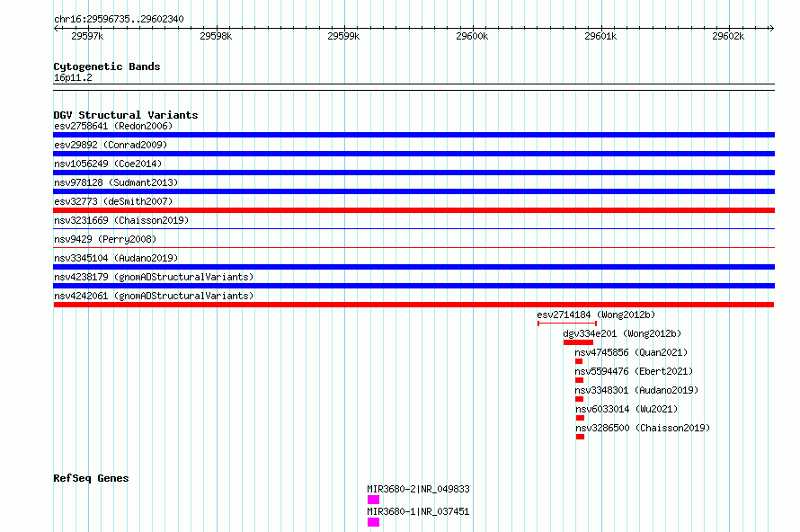Click the chr16:29596735..29602340 coordinate label
800x532 pixels.
(x=119, y=19)
